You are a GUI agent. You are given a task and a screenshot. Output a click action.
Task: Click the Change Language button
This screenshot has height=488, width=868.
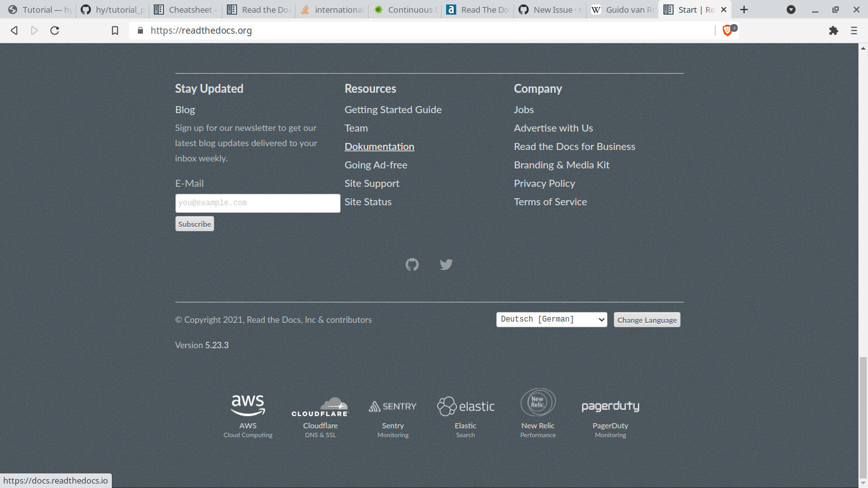[x=647, y=320]
